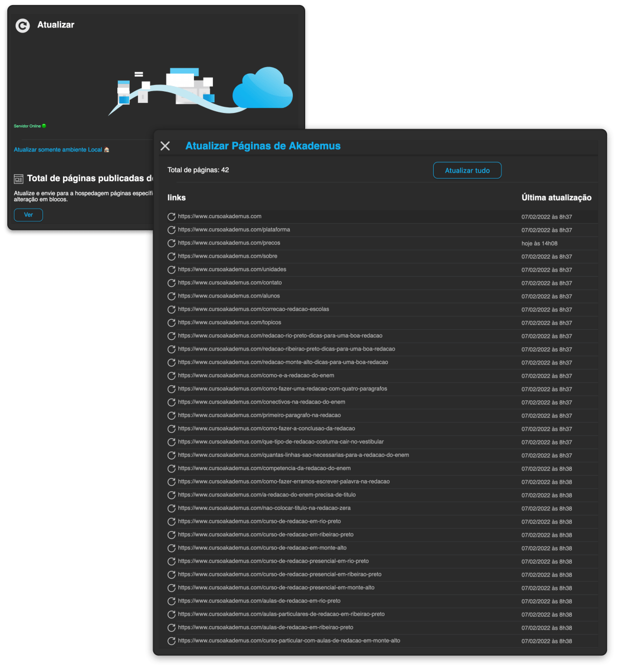Open the cursoakademus.com/alunos link
The height and width of the screenshot is (672, 621).
(x=229, y=296)
